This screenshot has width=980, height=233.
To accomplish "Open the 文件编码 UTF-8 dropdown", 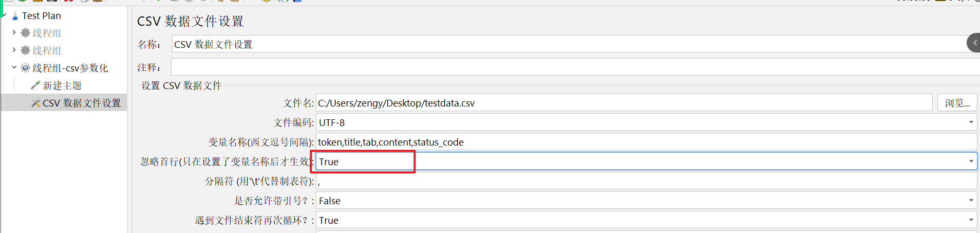I will 971,122.
